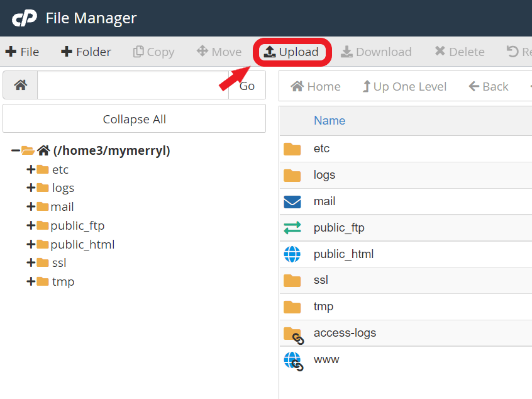Click Up One Level in navigation bar
The height and width of the screenshot is (399, 532).
point(404,87)
